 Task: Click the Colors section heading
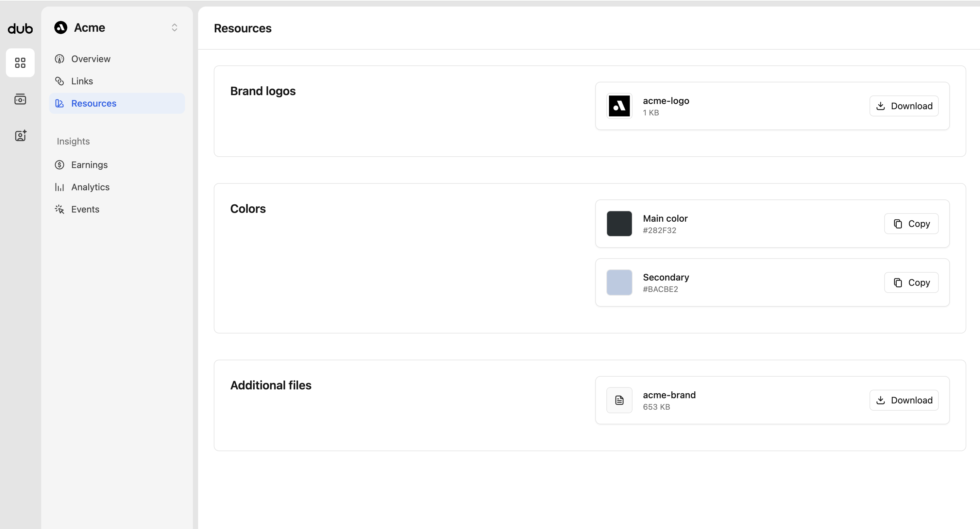(248, 209)
